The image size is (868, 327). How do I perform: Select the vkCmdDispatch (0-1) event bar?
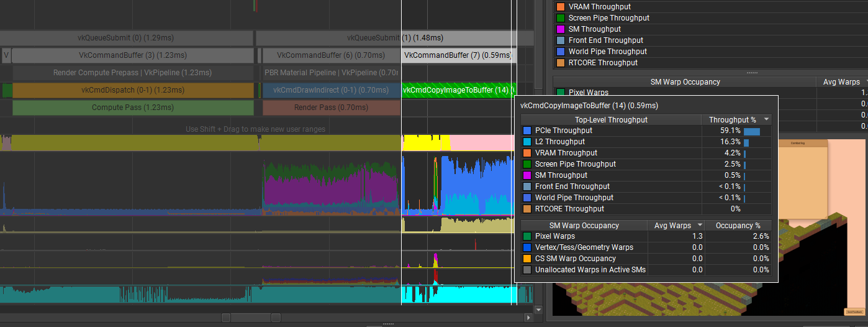pos(133,90)
